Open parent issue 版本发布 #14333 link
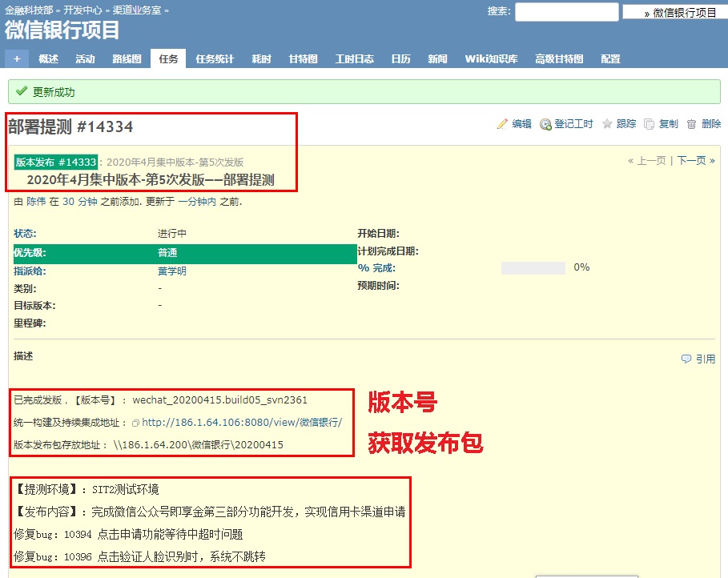This screenshot has height=578, width=728. point(56,162)
